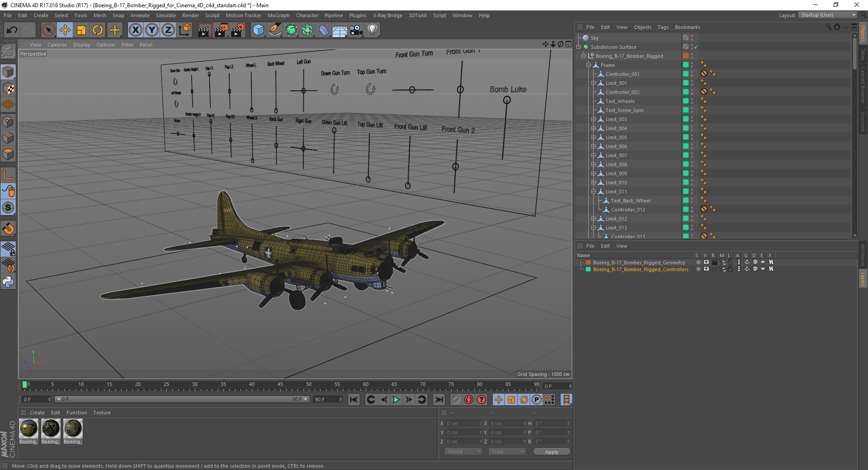Open render to Picture Viewer
This screenshot has height=470, width=868.
click(x=221, y=30)
